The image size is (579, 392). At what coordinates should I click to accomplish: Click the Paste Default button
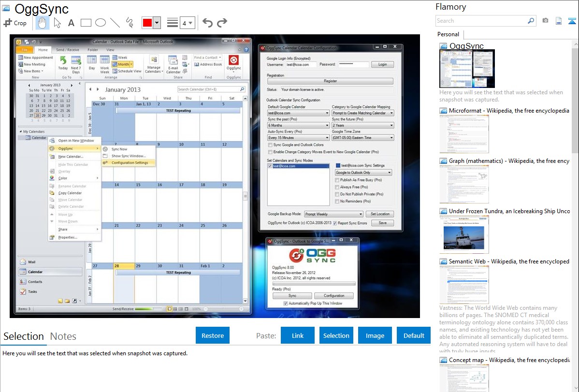[414, 335]
